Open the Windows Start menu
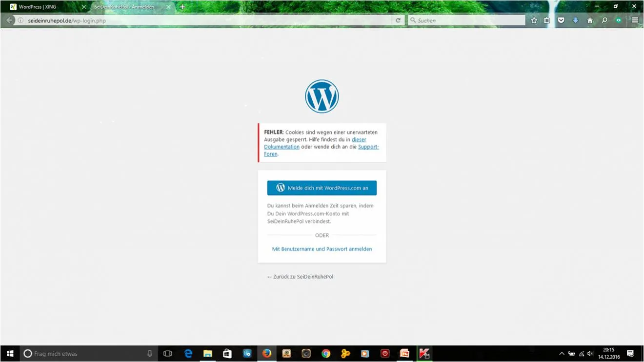This screenshot has width=644, height=362. [x=10, y=354]
